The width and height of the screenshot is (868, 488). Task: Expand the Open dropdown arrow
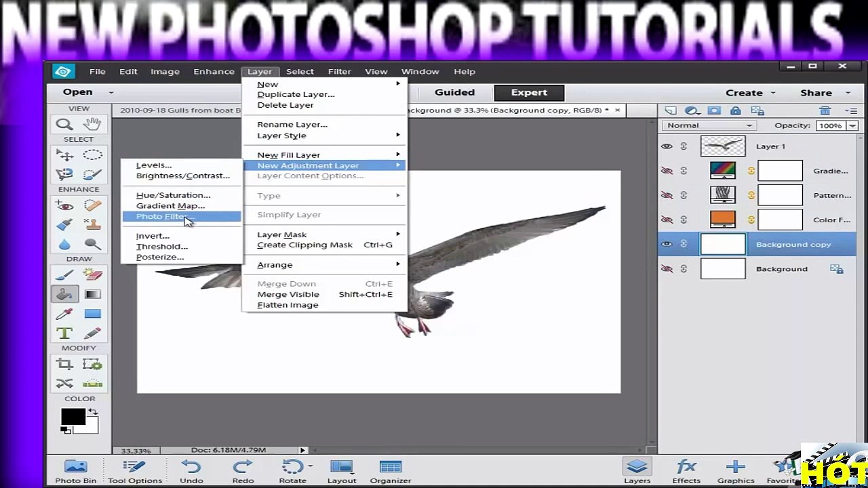point(111,93)
